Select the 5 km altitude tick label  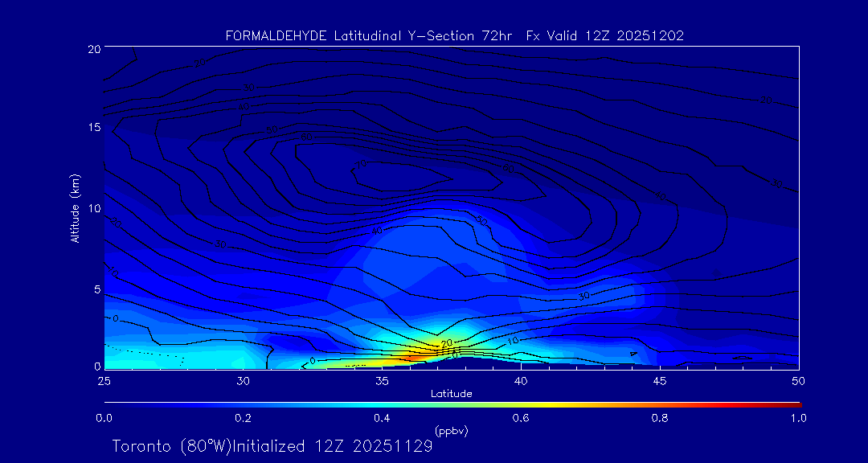[95, 289]
